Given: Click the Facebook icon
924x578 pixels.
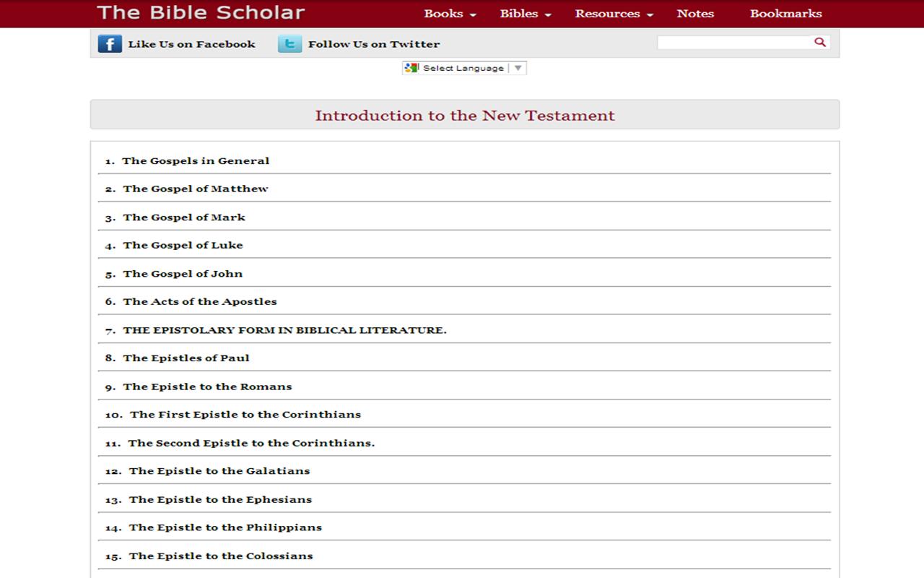Looking at the screenshot, I should tap(110, 44).
